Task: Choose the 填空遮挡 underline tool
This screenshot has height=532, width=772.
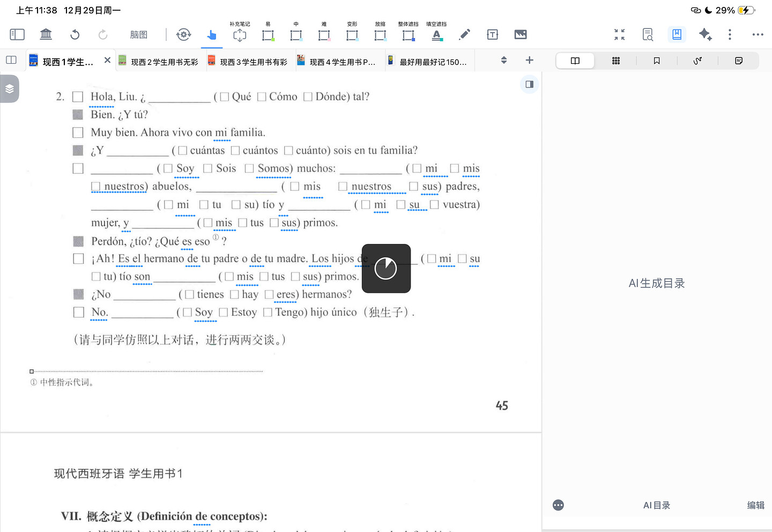Action: tap(437, 35)
